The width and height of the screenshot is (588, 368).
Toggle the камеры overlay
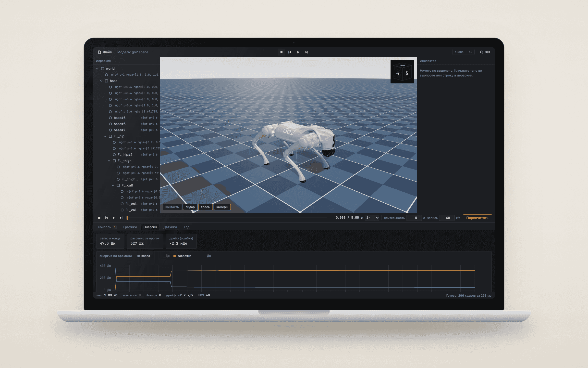[x=222, y=207]
